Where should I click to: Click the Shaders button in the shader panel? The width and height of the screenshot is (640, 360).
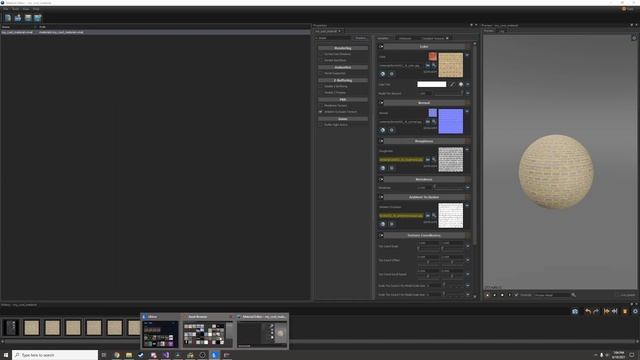[361, 38]
